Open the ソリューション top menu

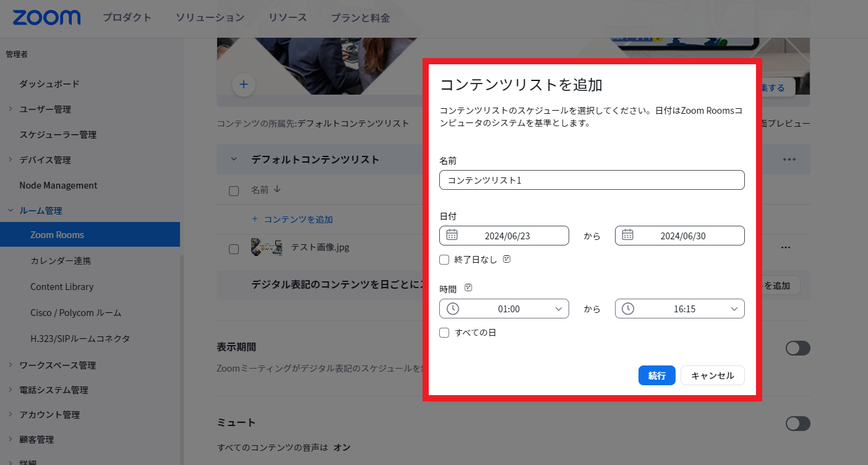pos(210,18)
